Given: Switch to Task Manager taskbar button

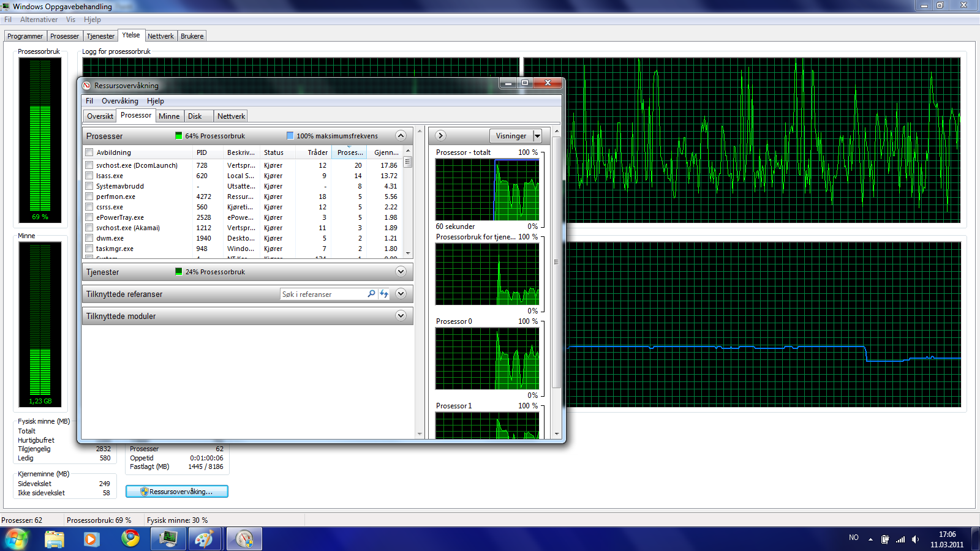Looking at the screenshot, I should click(x=168, y=539).
